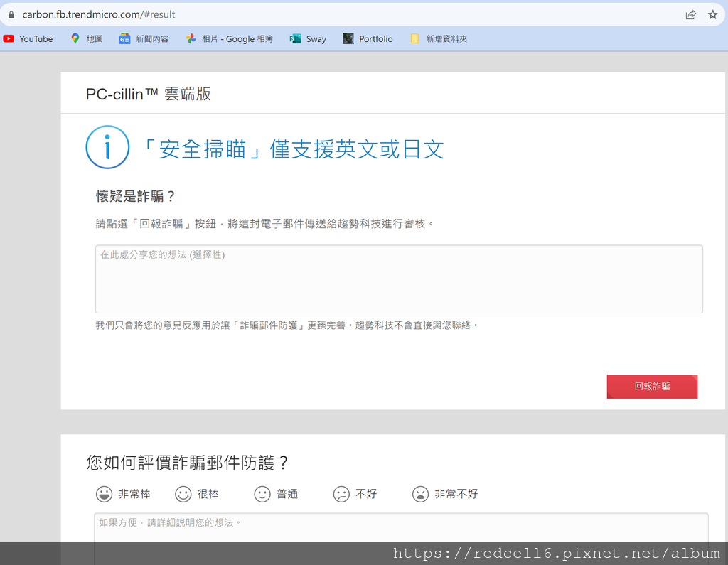This screenshot has width=728, height=565.
Task: Click the 在此處分享您的想法 comment box
Action: pyautogui.click(x=398, y=277)
